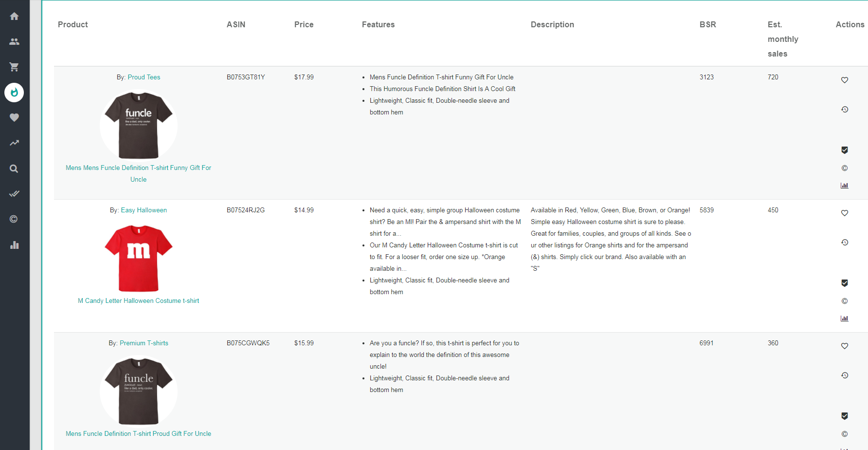The image size is (868, 450).
Task: Click the BSR column header
Action: [708, 24]
